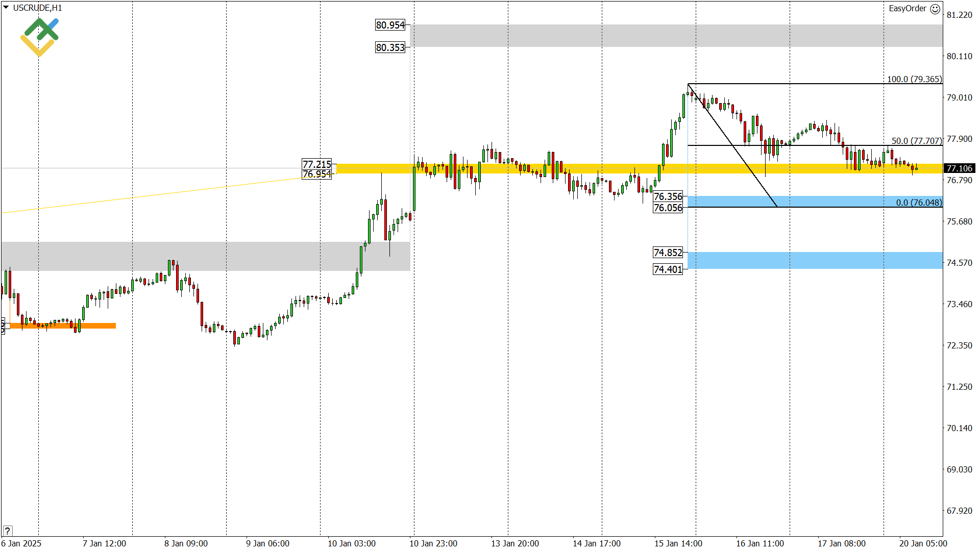This screenshot has width=980, height=551.
Task: Click the 77.215 zone price label
Action: (x=316, y=164)
